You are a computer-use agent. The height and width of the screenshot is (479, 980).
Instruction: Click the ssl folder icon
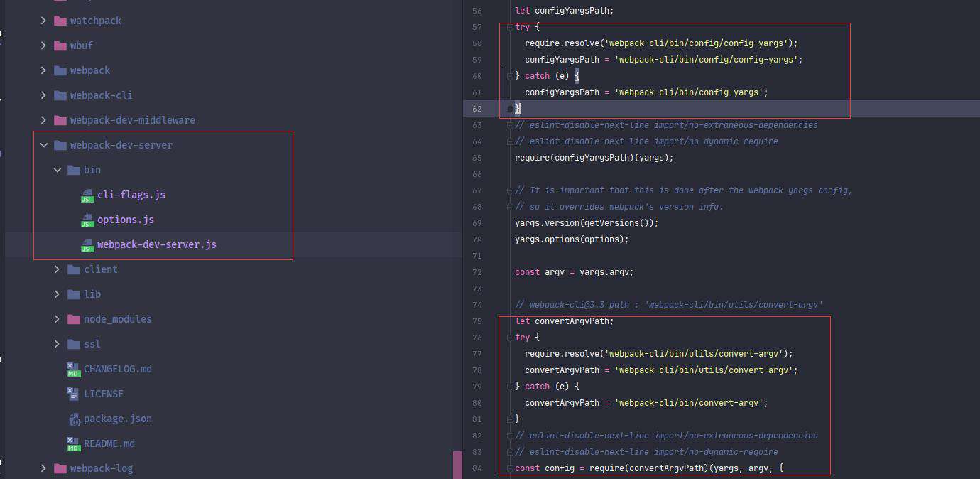tap(73, 344)
